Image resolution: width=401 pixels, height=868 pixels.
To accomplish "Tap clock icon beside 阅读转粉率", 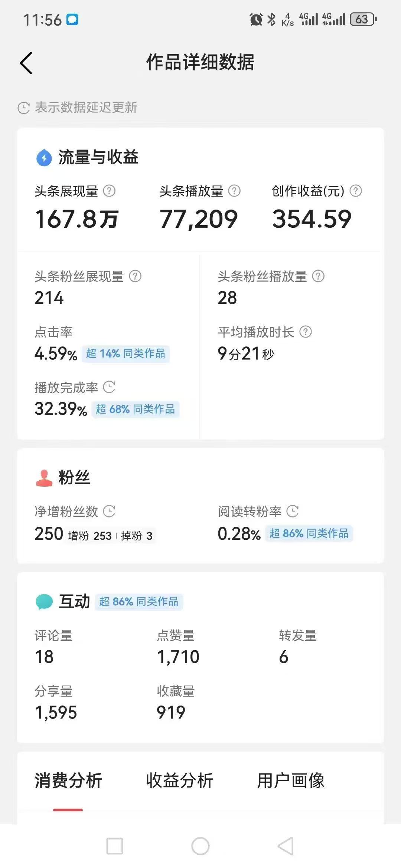I will point(293,511).
